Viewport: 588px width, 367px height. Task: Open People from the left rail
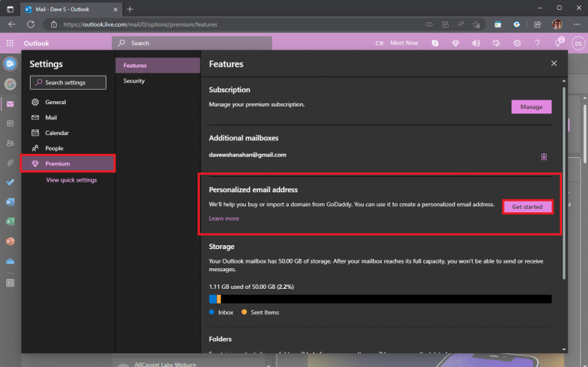click(x=10, y=143)
